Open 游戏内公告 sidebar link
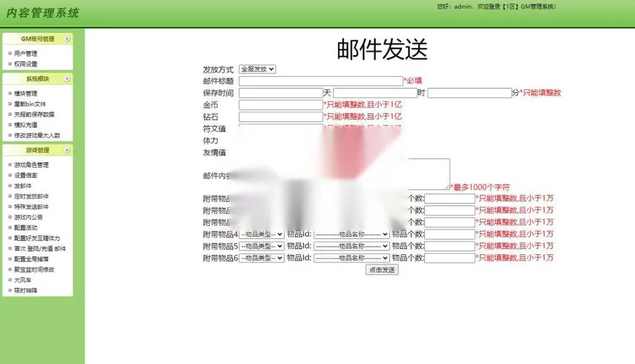Viewport: 635px width, 364px height. pos(29,217)
